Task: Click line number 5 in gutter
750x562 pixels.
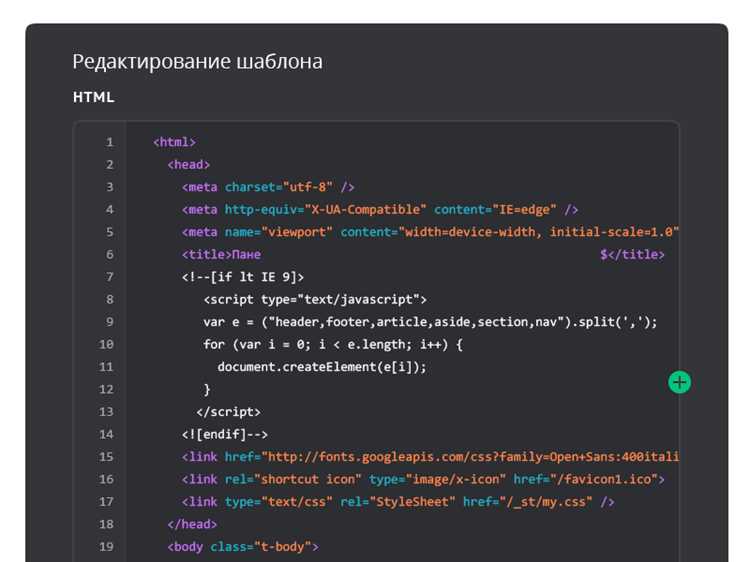Action: [x=110, y=232]
